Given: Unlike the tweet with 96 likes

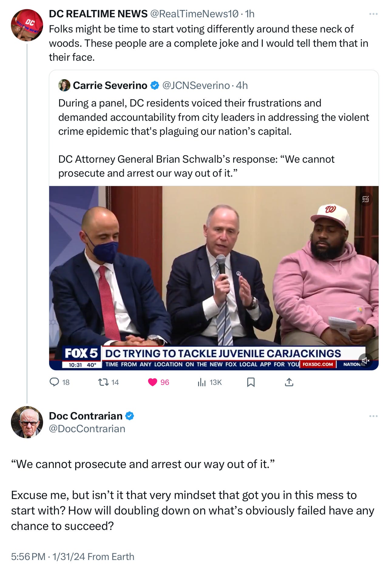Looking at the screenshot, I should coord(158,382).
